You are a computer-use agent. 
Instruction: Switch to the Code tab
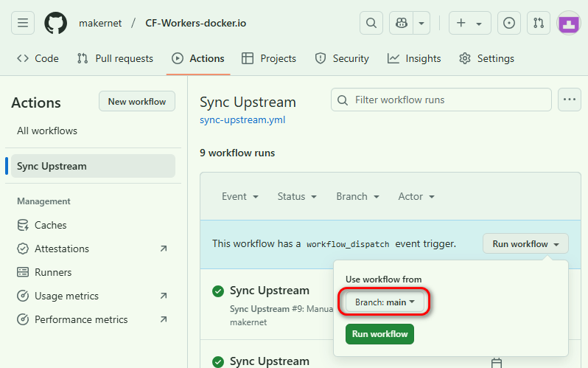(x=38, y=58)
